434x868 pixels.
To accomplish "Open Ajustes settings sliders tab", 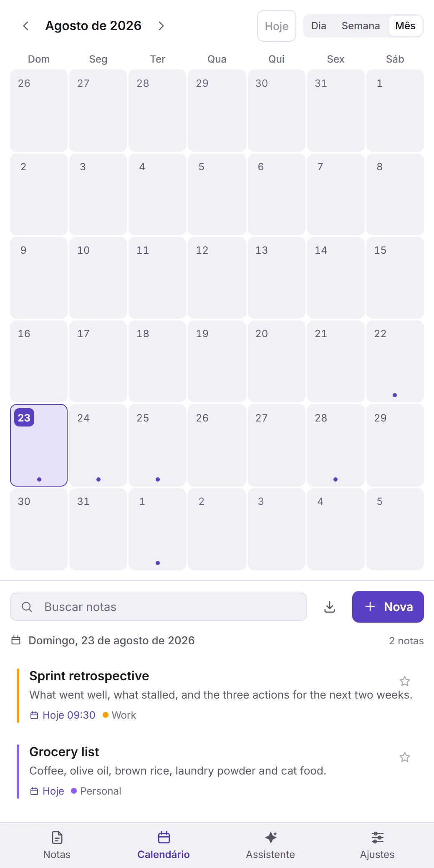I will click(377, 845).
